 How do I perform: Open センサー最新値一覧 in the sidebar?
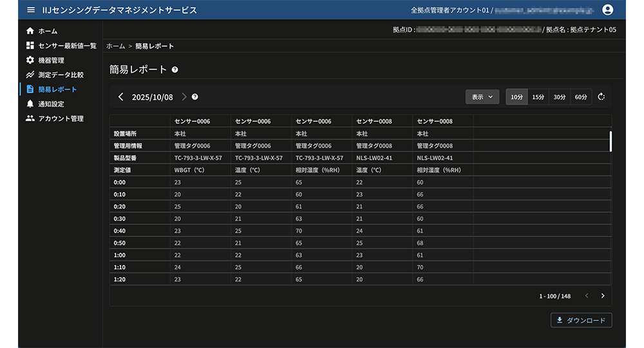click(66, 46)
